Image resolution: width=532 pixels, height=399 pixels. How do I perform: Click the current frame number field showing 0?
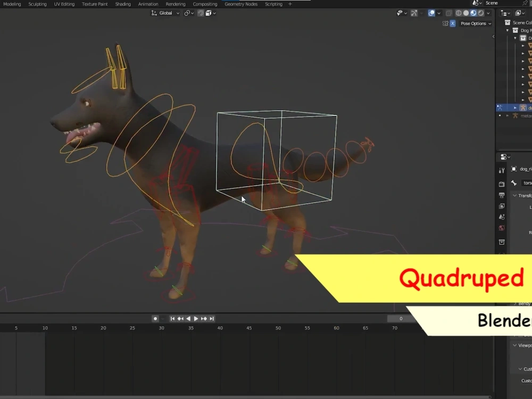pyautogui.click(x=400, y=318)
